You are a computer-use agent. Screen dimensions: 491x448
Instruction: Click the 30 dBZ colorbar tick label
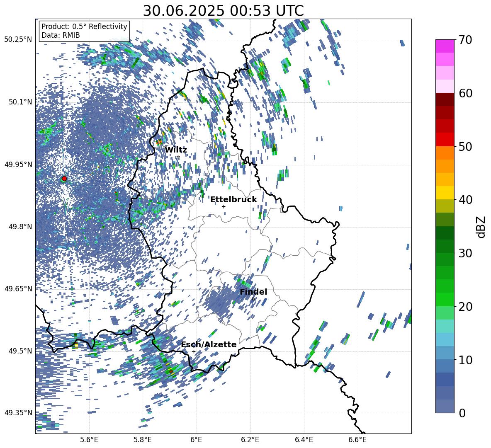465,253
